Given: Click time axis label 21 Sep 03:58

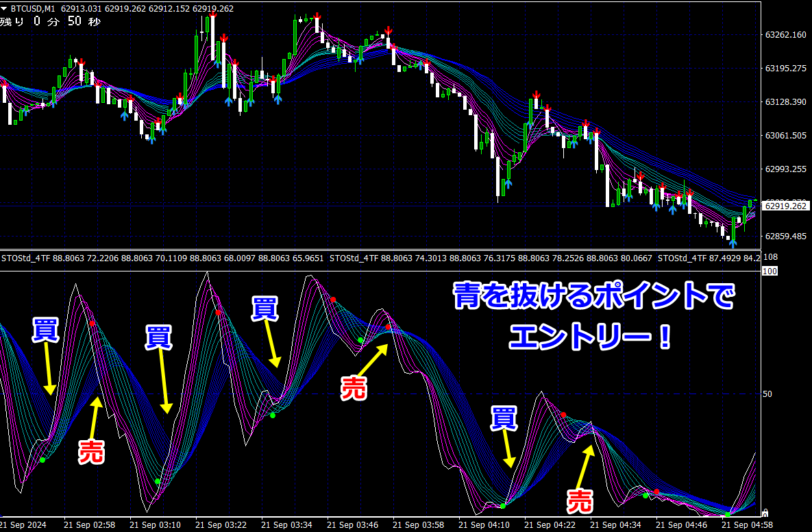Looking at the screenshot, I should [x=418, y=524].
